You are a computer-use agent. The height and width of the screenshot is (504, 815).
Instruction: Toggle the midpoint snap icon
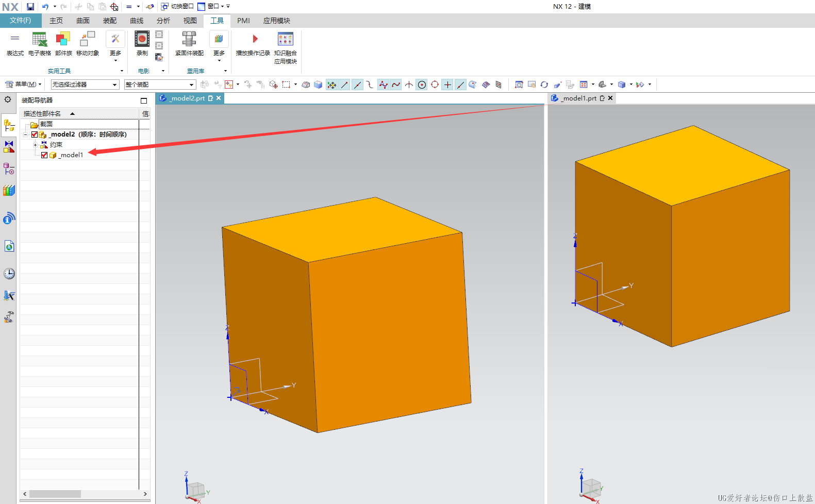pos(357,85)
